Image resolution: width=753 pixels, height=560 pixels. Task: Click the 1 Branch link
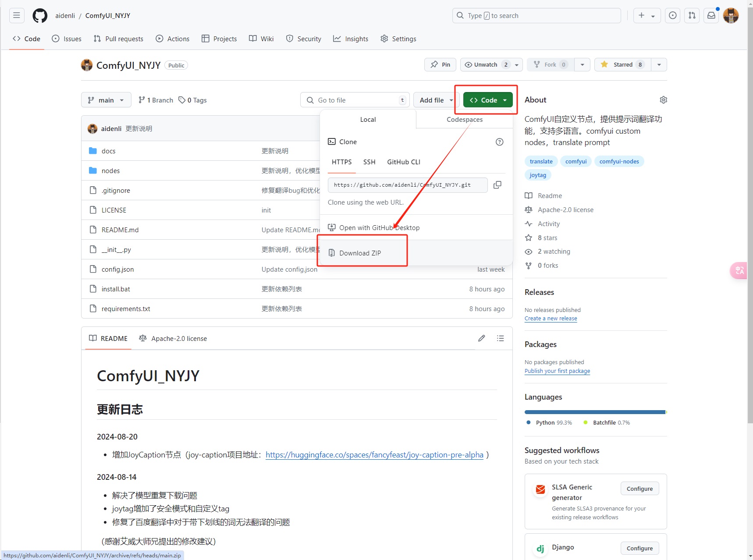(156, 100)
